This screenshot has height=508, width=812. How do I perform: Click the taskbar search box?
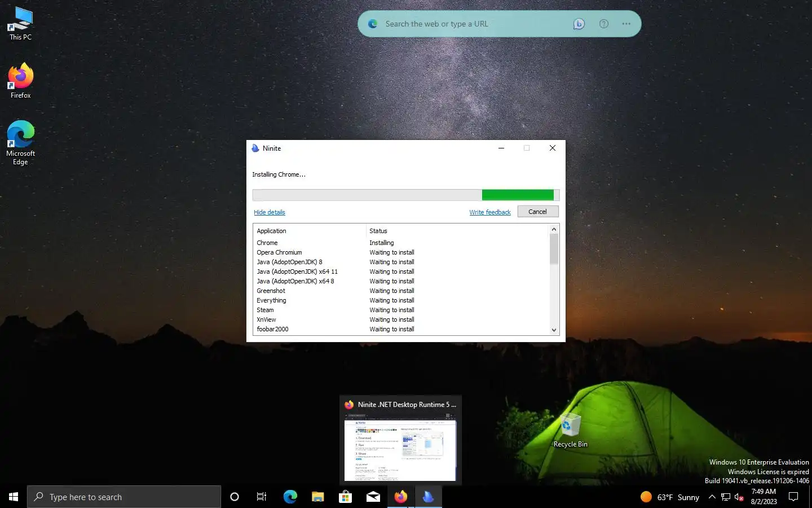click(124, 497)
